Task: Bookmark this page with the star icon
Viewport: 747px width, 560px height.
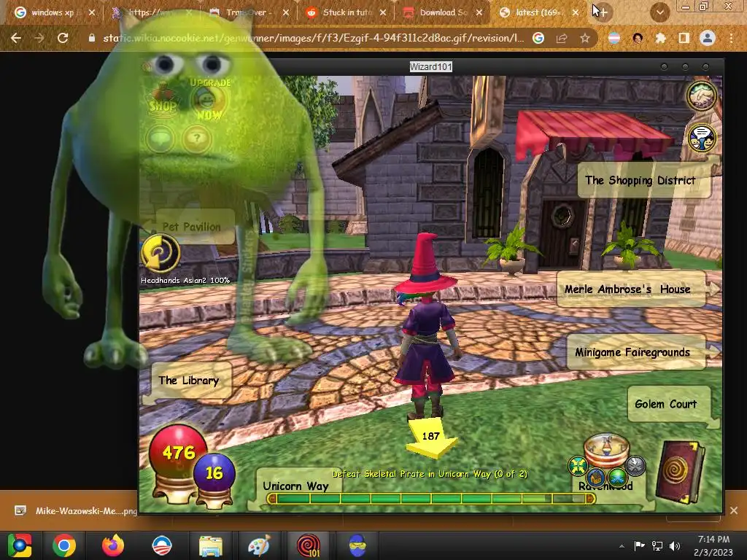Action: [x=584, y=38]
